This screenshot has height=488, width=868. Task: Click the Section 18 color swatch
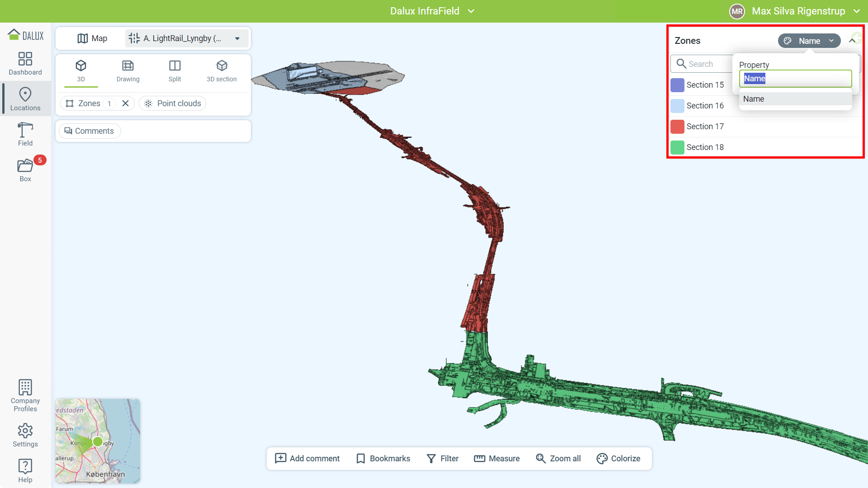(677, 147)
